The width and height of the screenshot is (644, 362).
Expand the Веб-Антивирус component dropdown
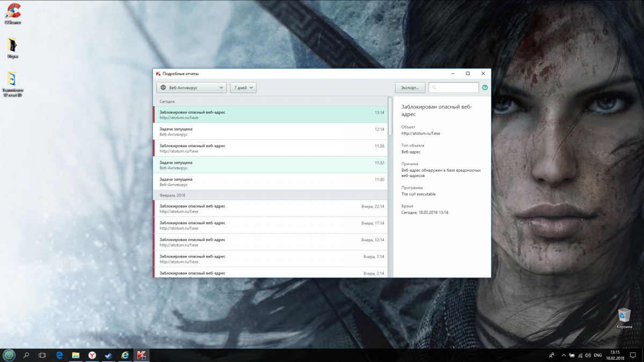point(192,87)
